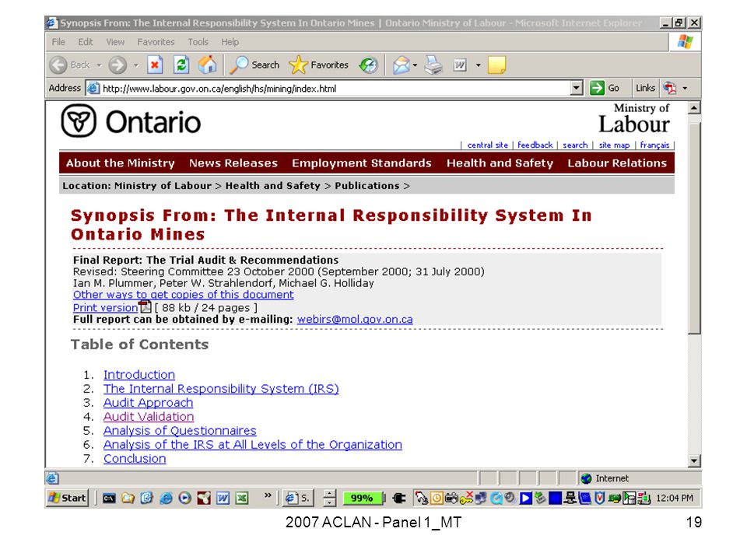This screenshot has height=560, width=747.
Task: Open Start menu on taskbar
Action: (68, 498)
